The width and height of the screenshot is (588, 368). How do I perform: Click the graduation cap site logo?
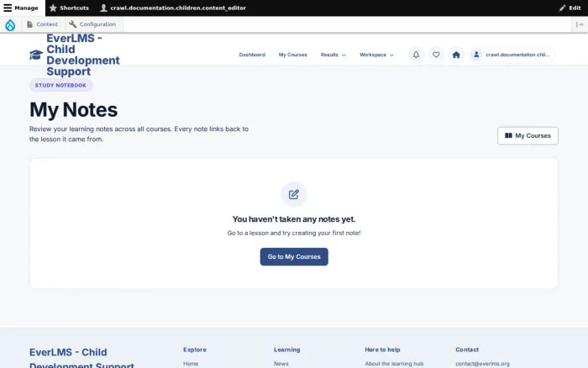pos(36,55)
